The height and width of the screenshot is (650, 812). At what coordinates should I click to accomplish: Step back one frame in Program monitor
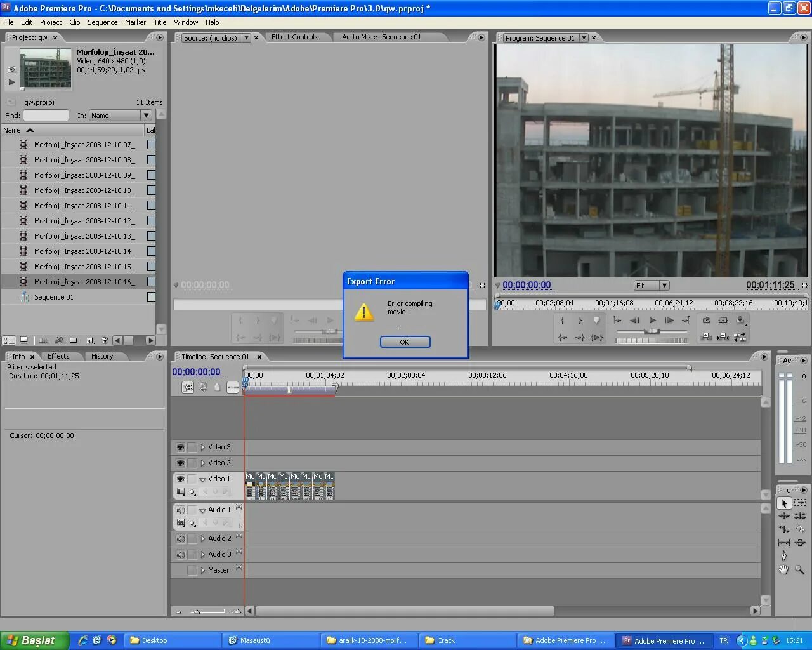pos(635,321)
